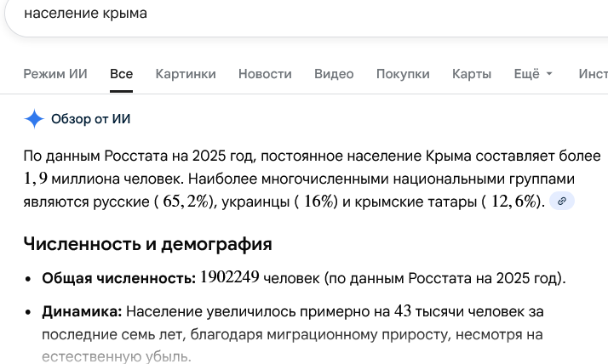
Task: Click the bold Динамика label
Action: point(82,312)
